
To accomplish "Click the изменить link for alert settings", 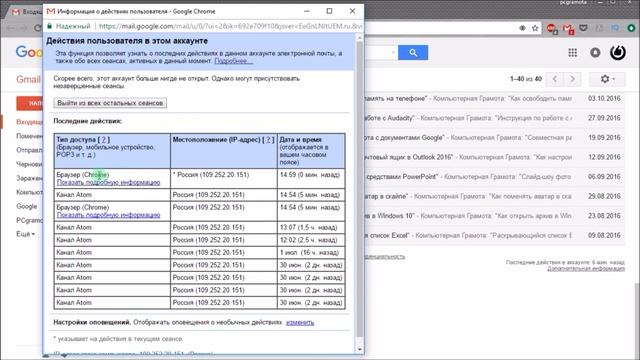I will tap(300, 322).
